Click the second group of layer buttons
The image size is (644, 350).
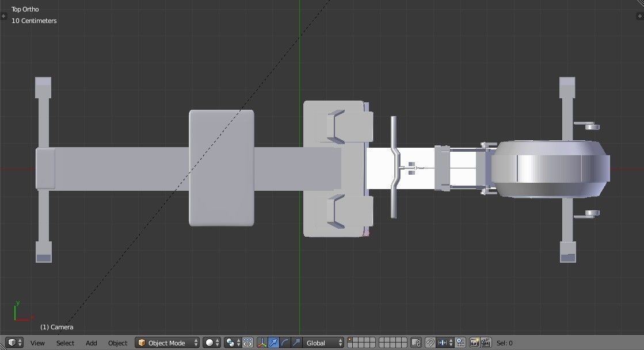point(393,343)
